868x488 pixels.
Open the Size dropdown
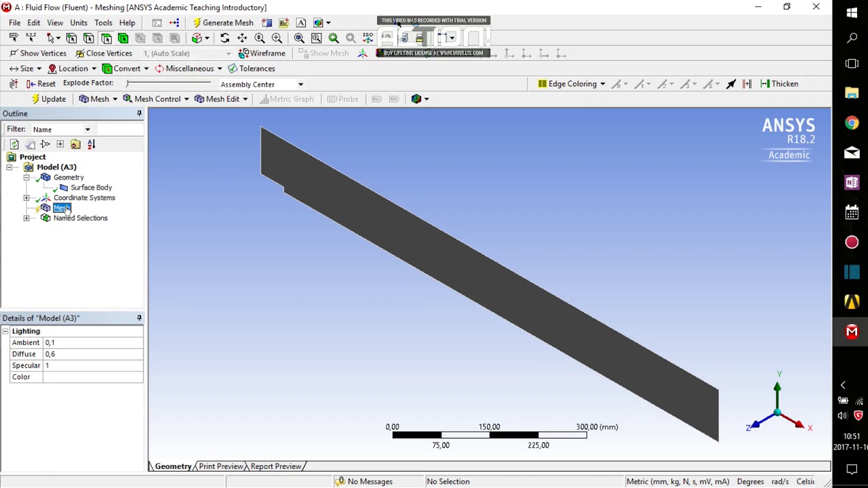[x=25, y=68]
